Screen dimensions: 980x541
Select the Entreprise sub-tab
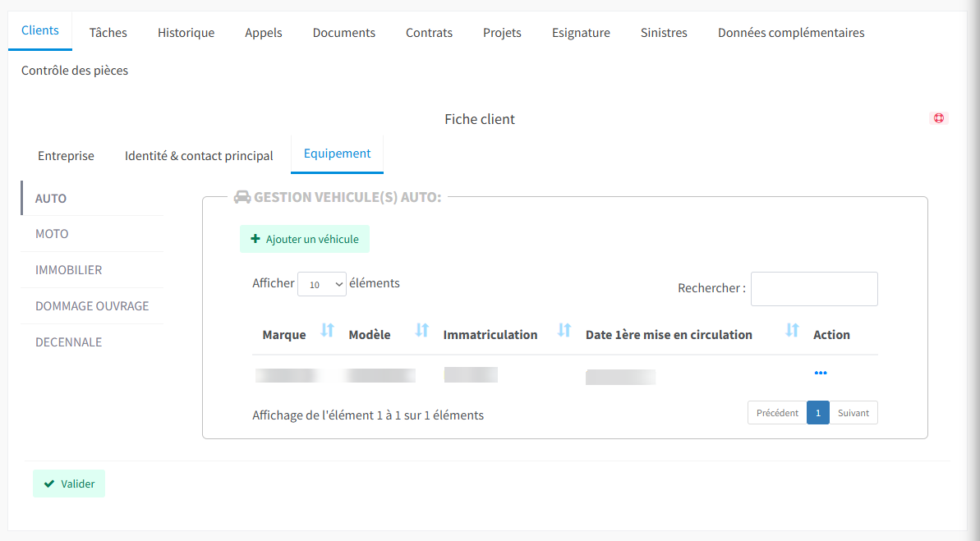pyautogui.click(x=66, y=155)
